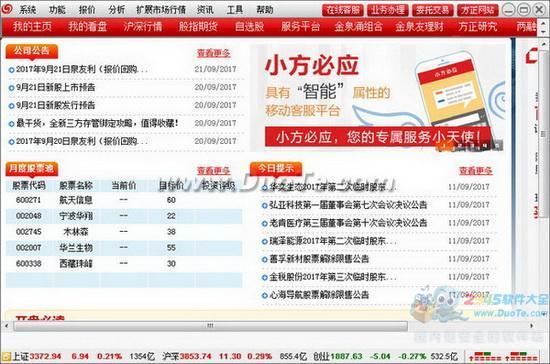
Task: Open the 扩展市场行情 menu
Action: click(x=161, y=9)
